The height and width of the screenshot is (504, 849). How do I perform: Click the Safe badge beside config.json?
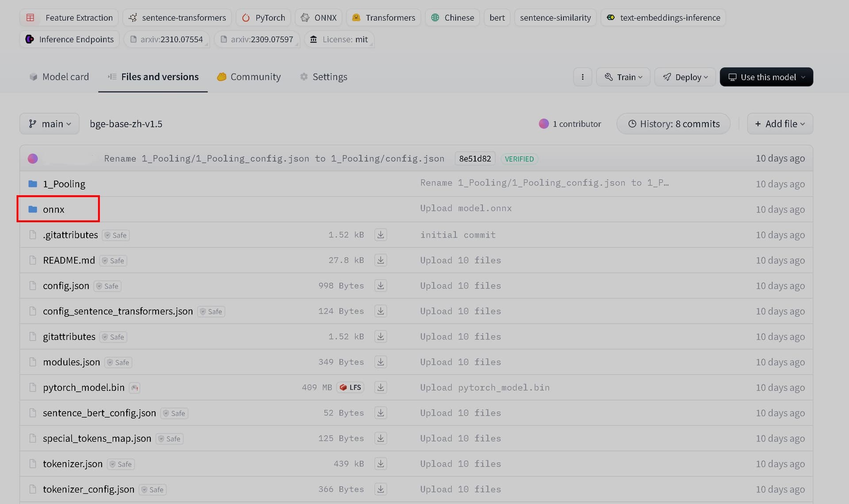point(107,286)
